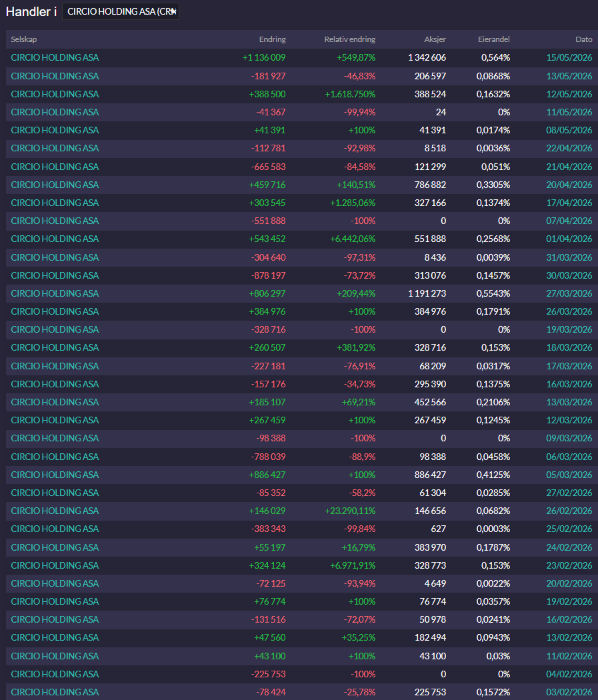Image resolution: width=598 pixels, height=700 pixels.
Task: Click the change value +43 100
Action: pos(269,656)
